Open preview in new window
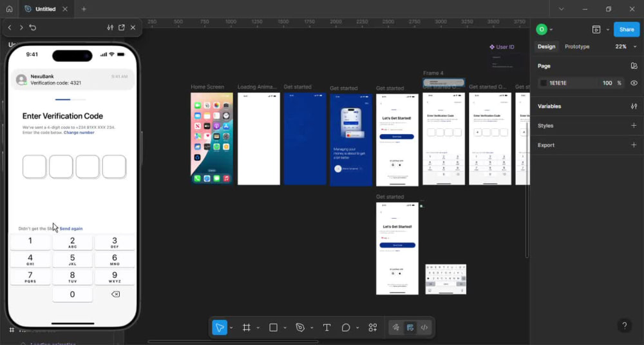Screen dimensions: 644x345 point(122,28)
